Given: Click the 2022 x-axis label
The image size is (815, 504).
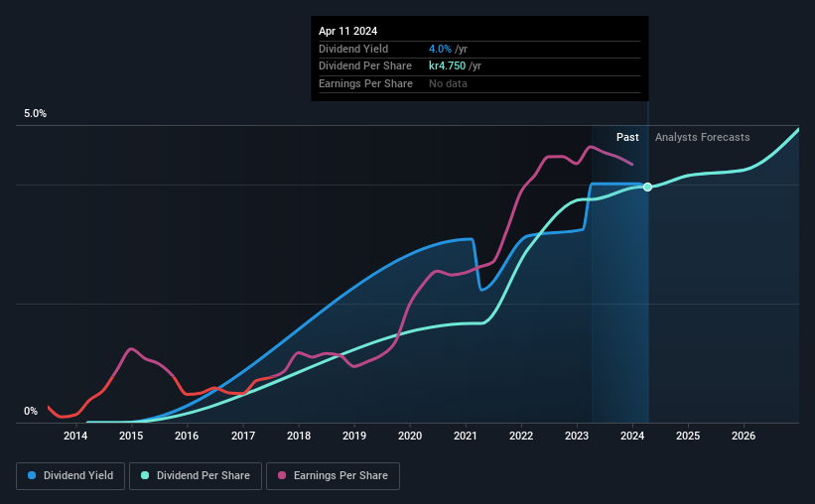Looking at the screenshot, I should pyautogui.click(x=521, y=436).
